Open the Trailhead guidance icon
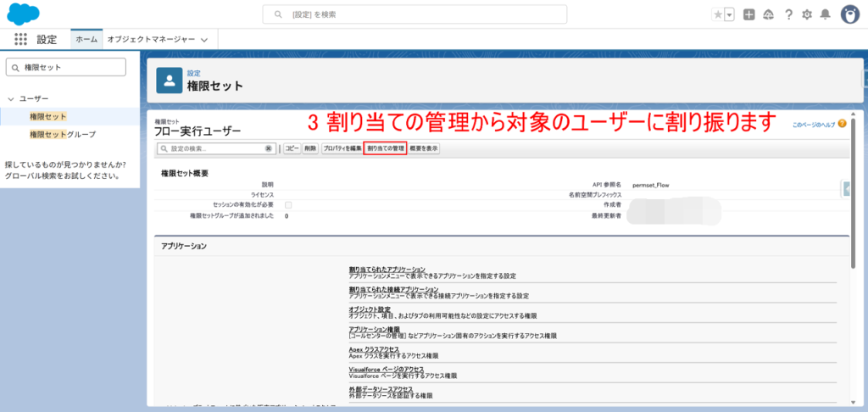The image size is (868, 412). pos(769,14)
